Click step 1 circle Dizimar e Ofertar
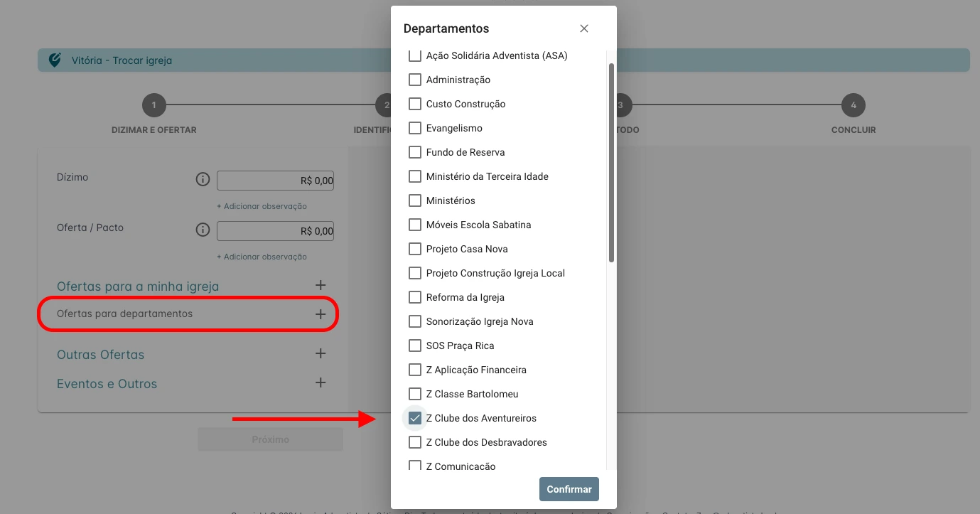980x514 pixels. click(x=154, y=106)
